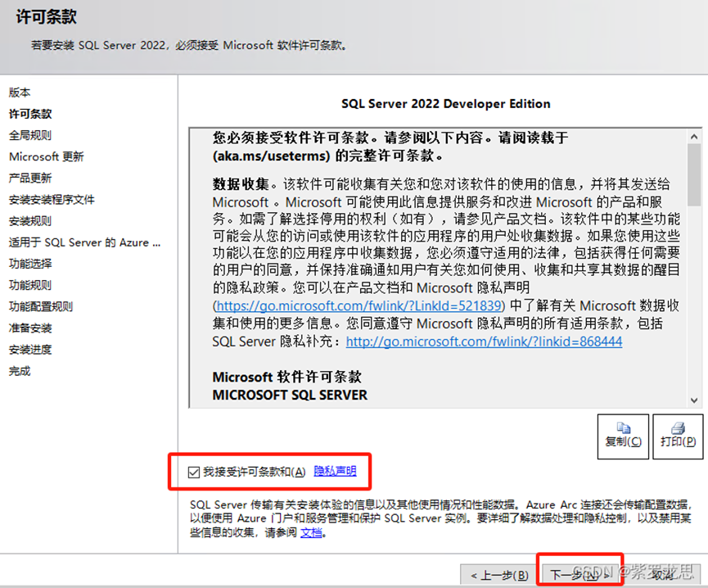Click the (aka.ms/useterms) text in license
Viewport: 708px width, 588px height.
pos(272,156)
